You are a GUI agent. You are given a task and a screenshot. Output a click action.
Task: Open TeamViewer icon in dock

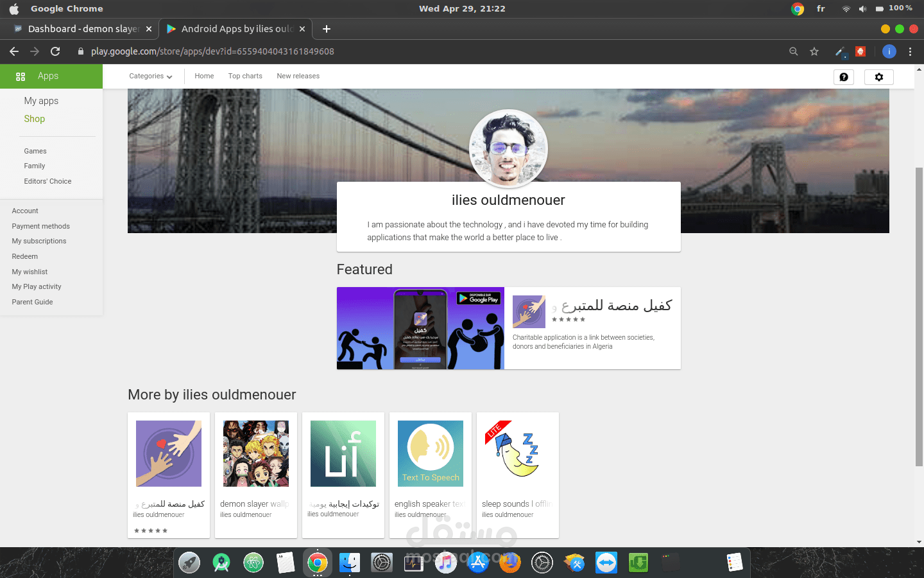606,563
